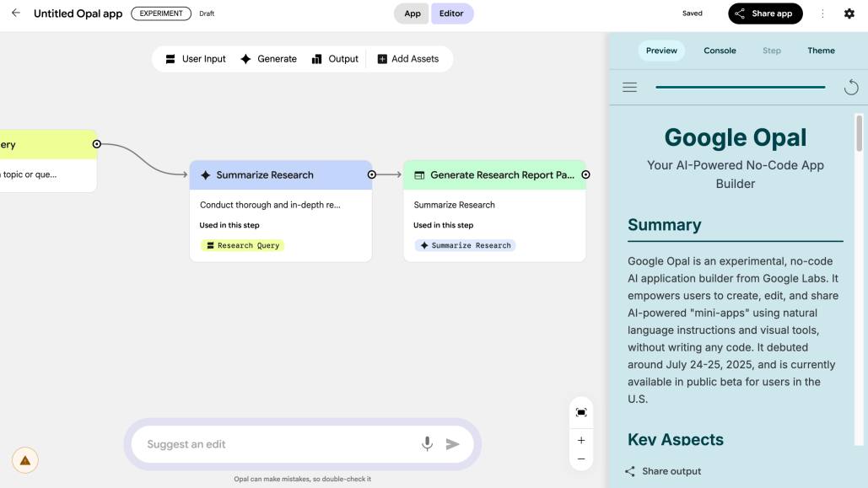Refresh the app preview

[852, 86]
